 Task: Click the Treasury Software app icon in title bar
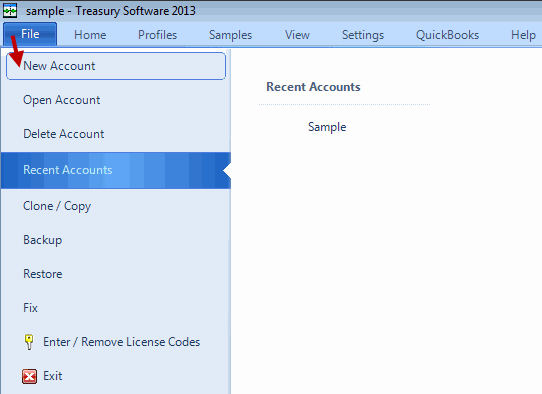(10, 10)
